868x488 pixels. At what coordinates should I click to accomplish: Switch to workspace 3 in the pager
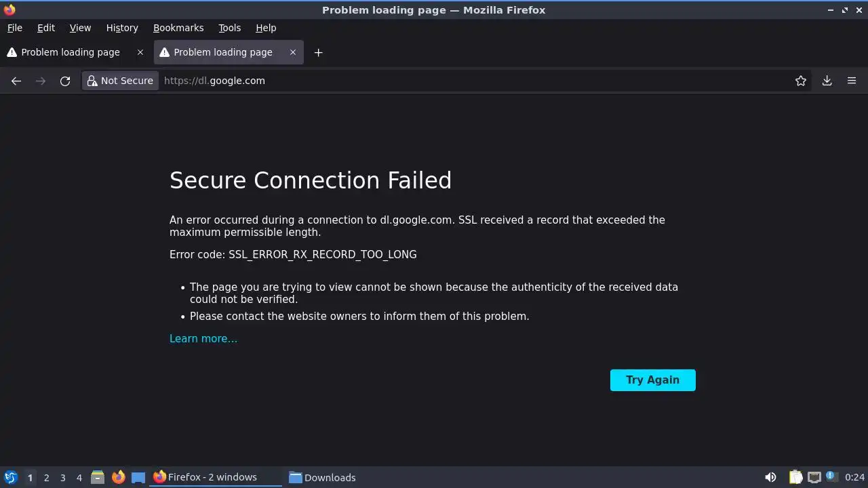62,477
